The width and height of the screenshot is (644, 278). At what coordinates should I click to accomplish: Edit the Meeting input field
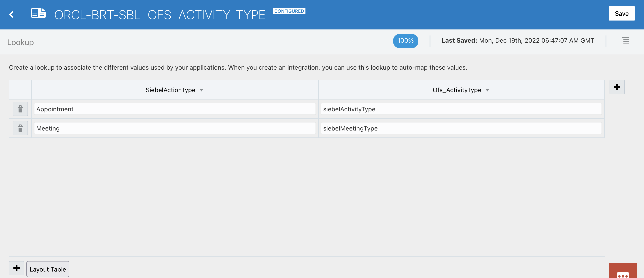coord(174,128)
